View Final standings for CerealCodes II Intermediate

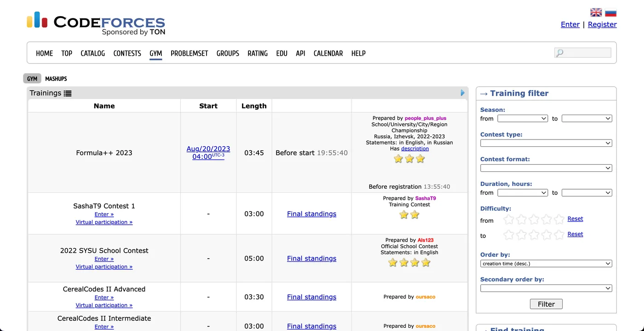tap(311, 326)
